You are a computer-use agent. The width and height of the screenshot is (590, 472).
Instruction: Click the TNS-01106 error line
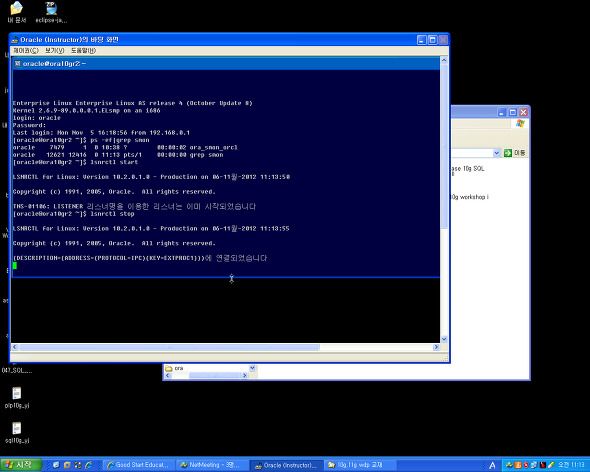(134, 206)
